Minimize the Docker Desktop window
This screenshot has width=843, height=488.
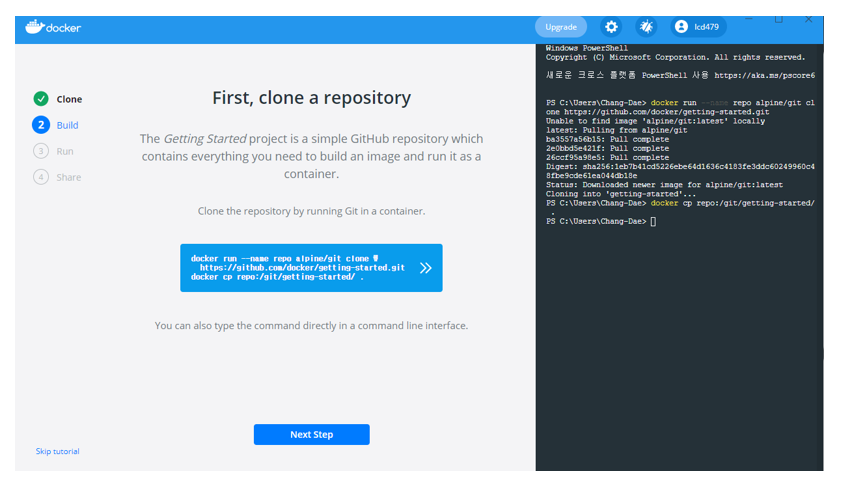pos(749,19)
